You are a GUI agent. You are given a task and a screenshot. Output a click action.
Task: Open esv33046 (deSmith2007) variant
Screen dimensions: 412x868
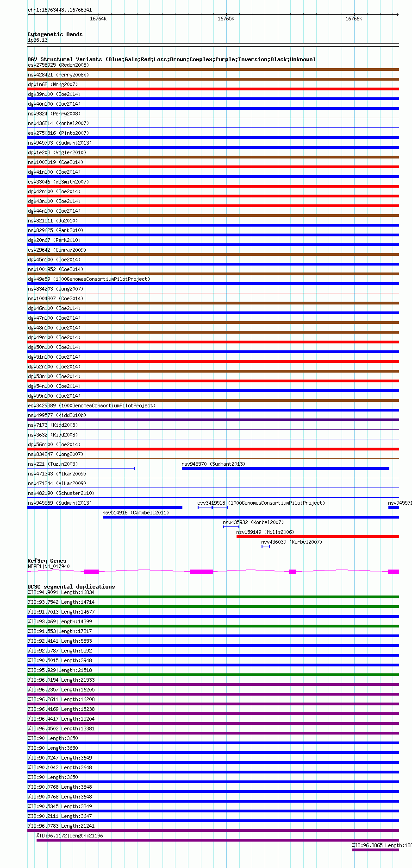point(58,182)
